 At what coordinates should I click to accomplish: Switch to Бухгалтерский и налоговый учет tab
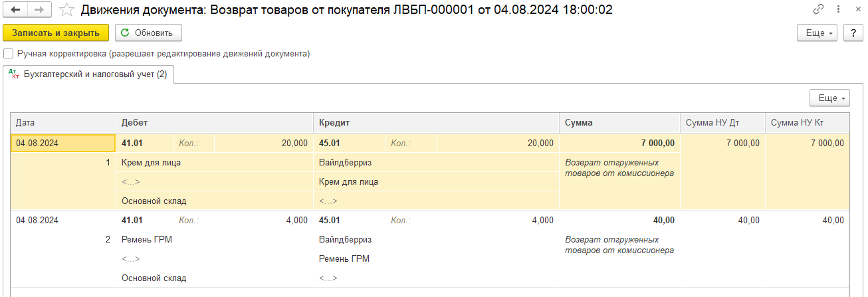click(88, 74)
